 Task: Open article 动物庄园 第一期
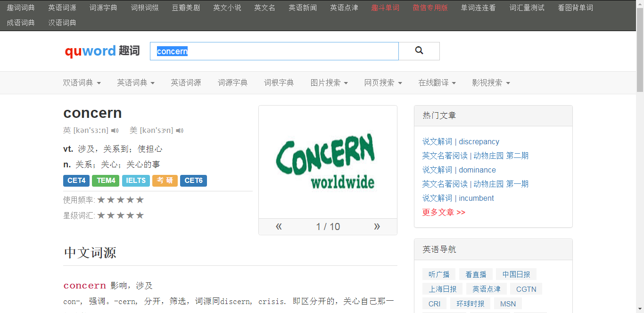[x=501, y=184]
